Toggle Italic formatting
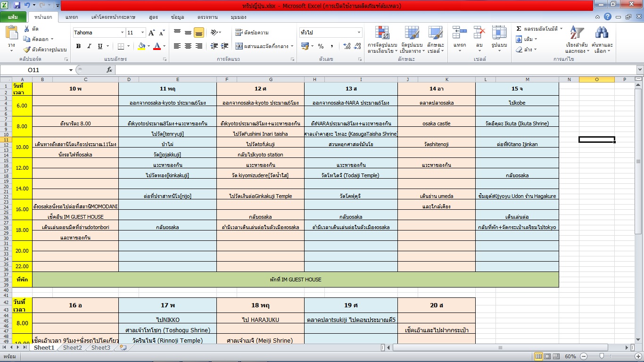The width and height of the screenshot is (644, 362). (89, 46)
